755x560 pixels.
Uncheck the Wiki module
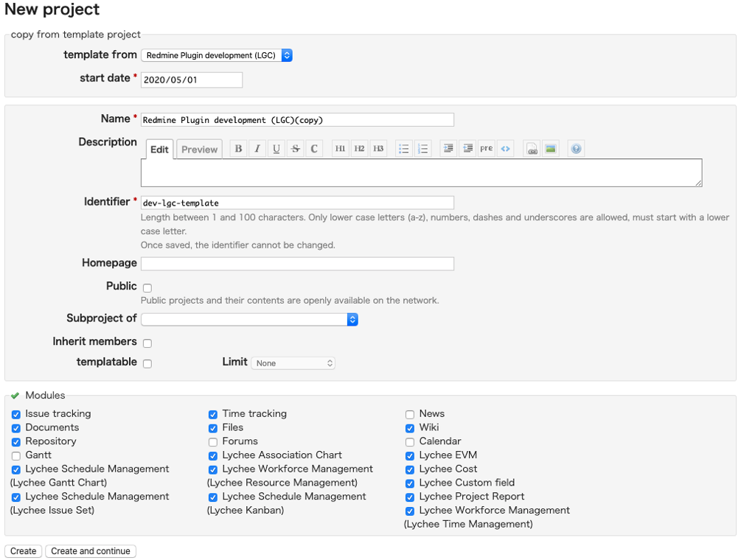pos(410,428)
